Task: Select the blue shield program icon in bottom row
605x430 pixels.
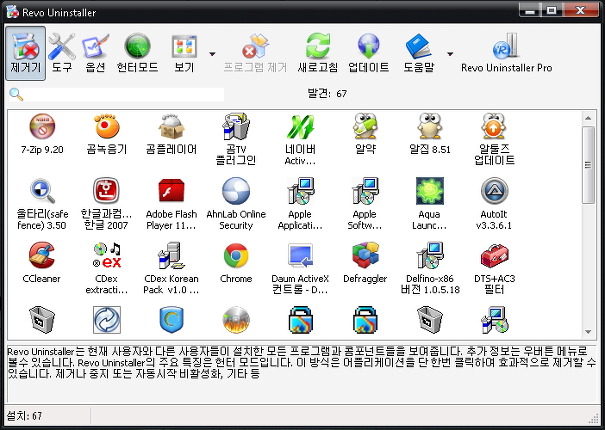Action: [171, 320]
